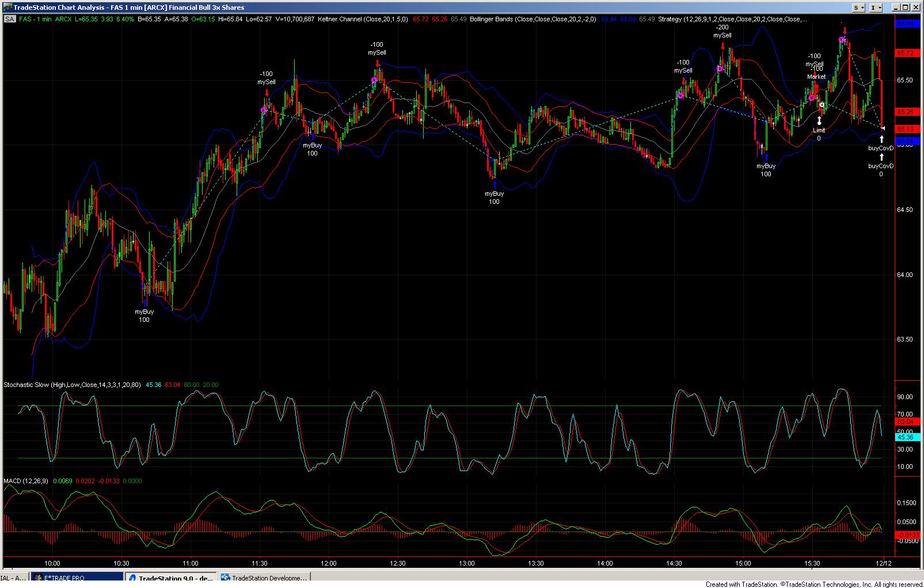Click the myBuy 100 marker near 11:55
This screenshot has height=588, width=924.
312,149
